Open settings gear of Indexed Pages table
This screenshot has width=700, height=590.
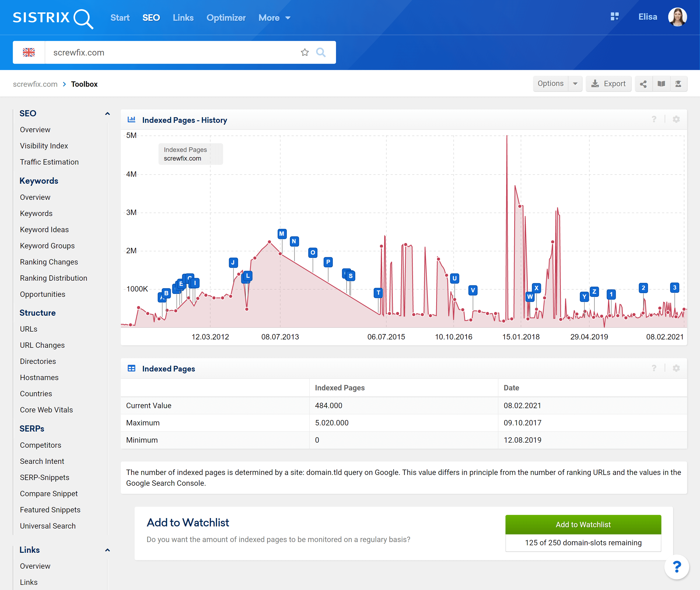[x=676, y=368]
